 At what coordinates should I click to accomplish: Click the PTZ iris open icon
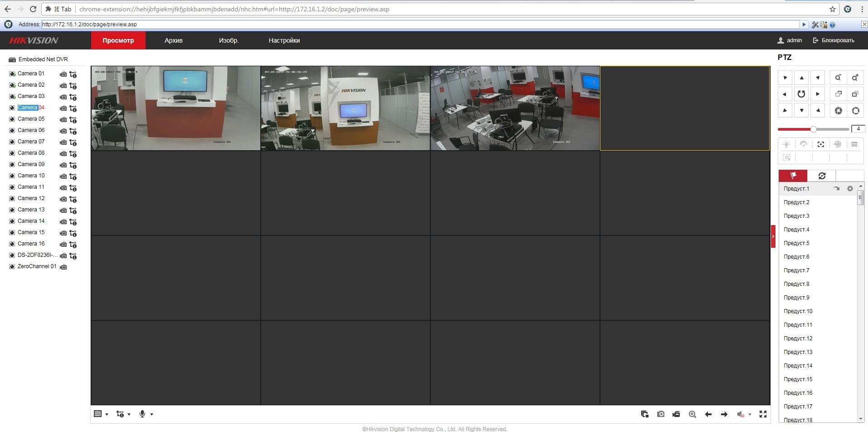pos(839,111)
